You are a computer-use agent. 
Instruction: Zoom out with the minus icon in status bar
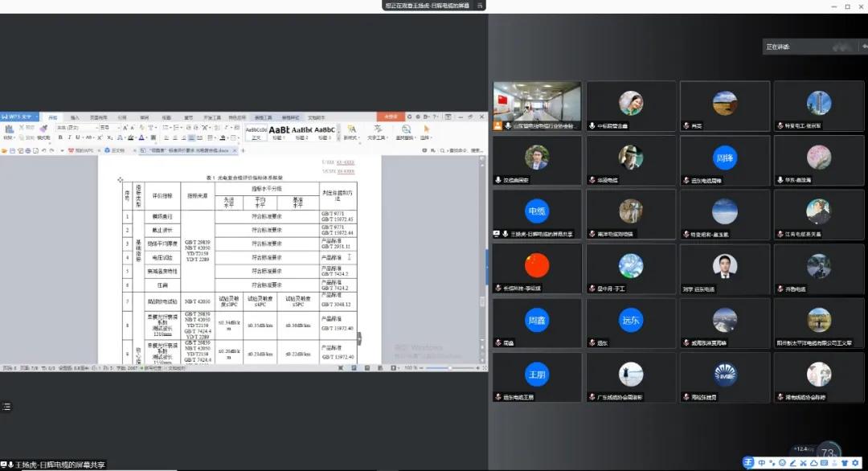pos(421,367)
